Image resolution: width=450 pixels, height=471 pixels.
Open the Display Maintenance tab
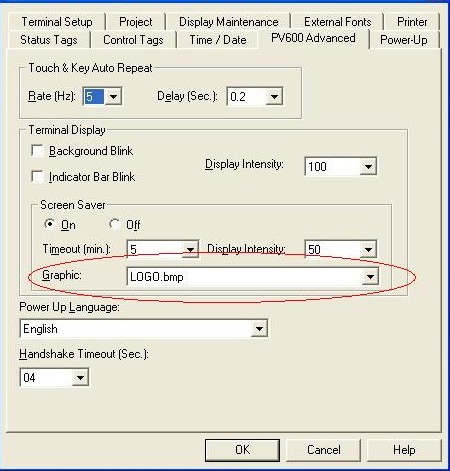click(229, 22)
